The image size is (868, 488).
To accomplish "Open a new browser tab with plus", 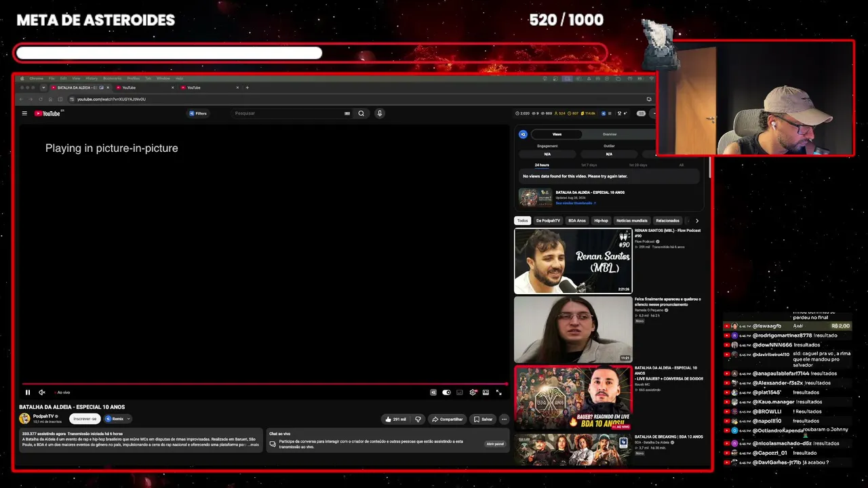I will pos(247,87).
